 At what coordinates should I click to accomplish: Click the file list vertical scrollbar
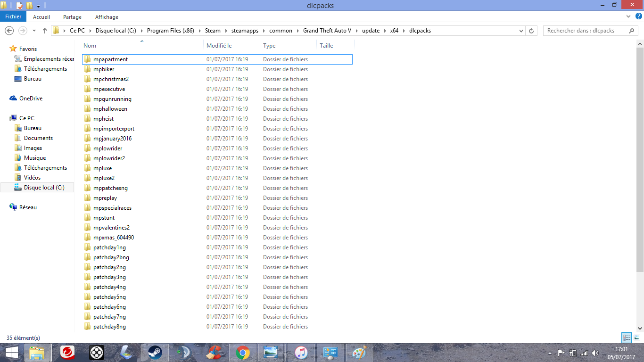[640, 159]
